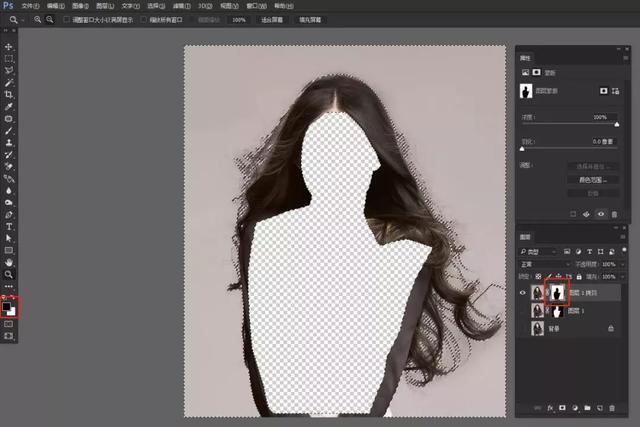The image size is (640, 427).
Task: Open the layer blending mode dropdown
Action: coord(545,264)
